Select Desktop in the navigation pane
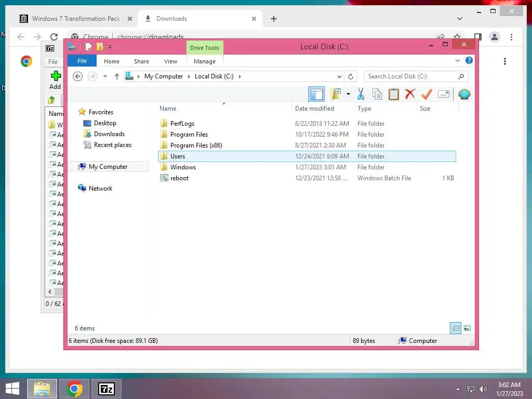This screenshot has height=399, width=532. point(105,123)
